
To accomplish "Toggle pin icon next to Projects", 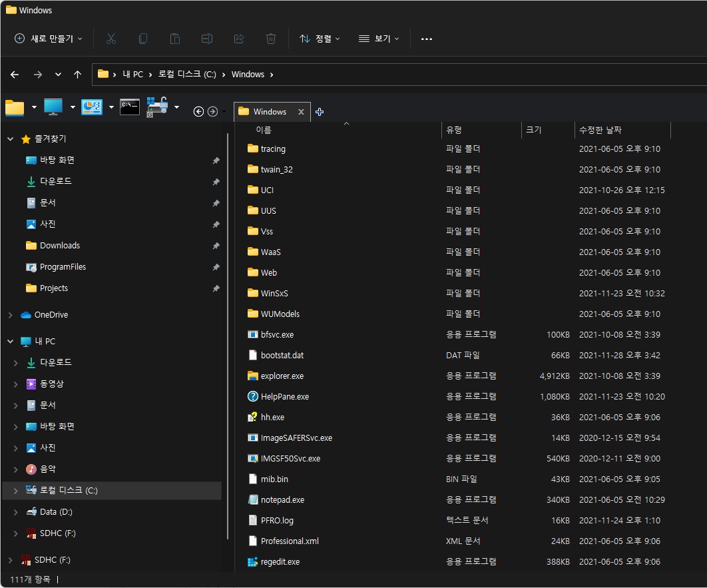I will pos(216,288).
